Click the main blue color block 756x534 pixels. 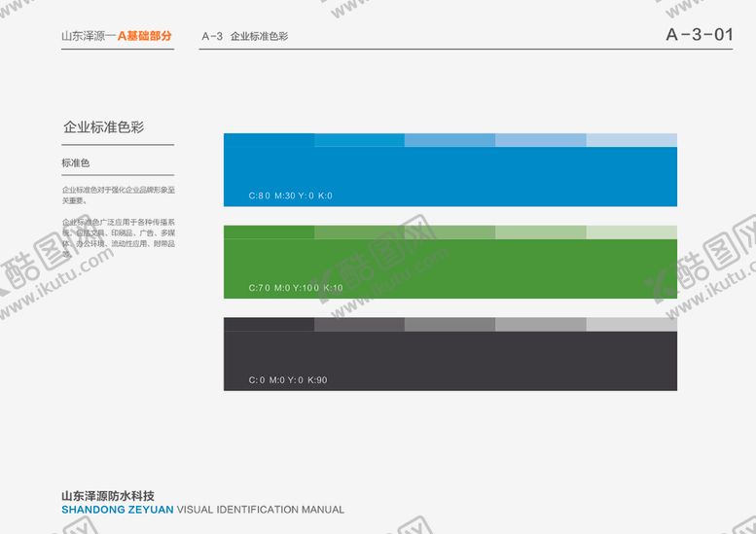(450, 176)
